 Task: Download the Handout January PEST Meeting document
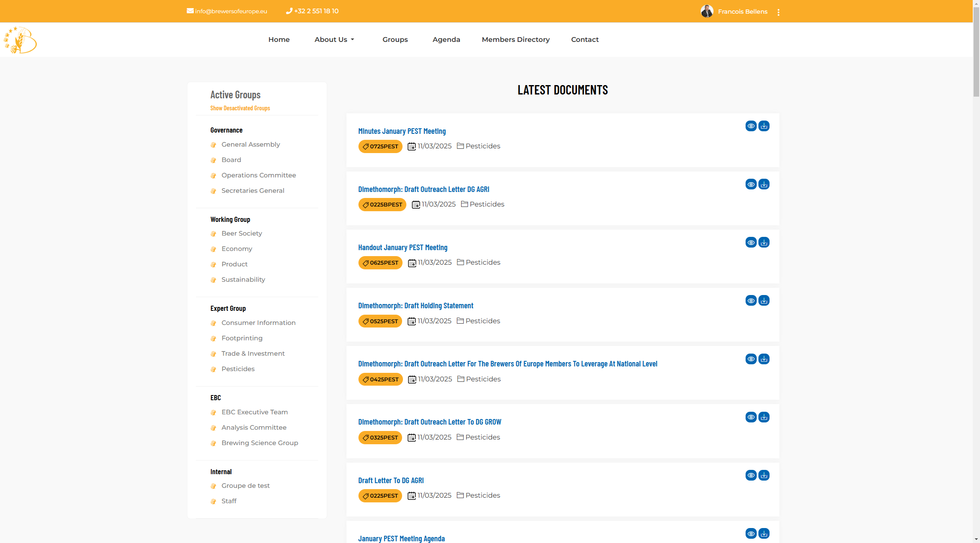tap(764, 242)
